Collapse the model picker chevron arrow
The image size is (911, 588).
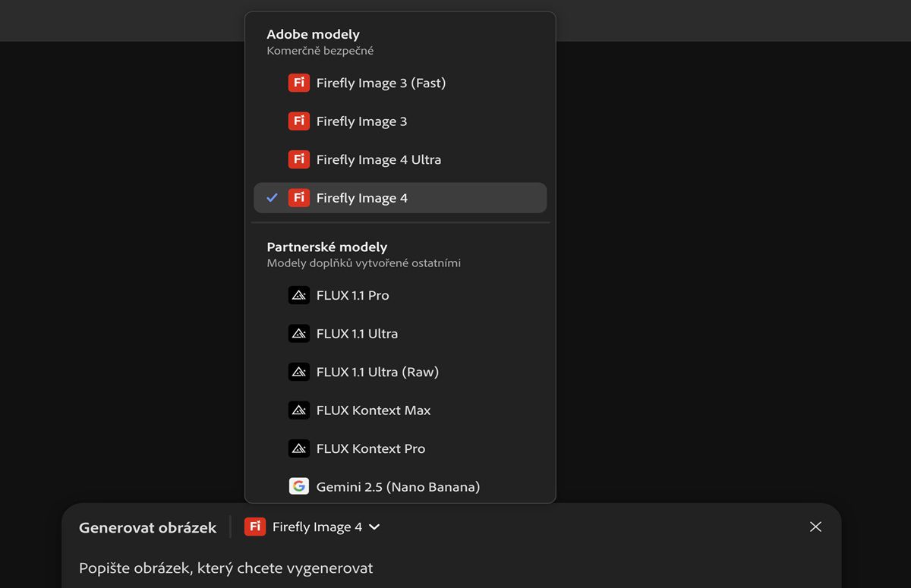(374, 527)
